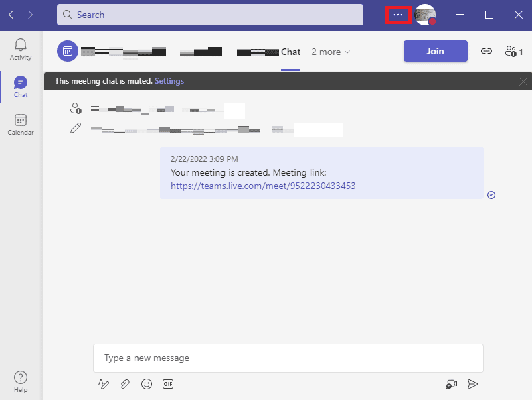Screen dimensions: 532x400
Task: Open the Calendar view
Action: click(x=21, y=125)
